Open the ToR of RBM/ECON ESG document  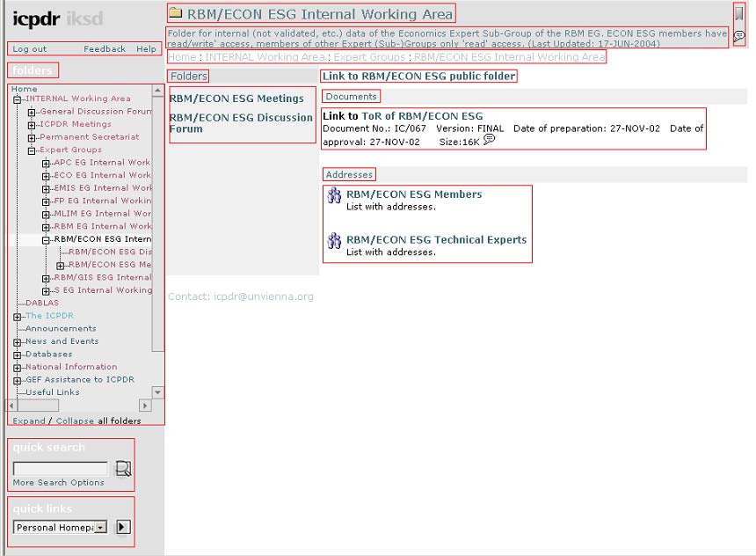(x=422, y=116)
